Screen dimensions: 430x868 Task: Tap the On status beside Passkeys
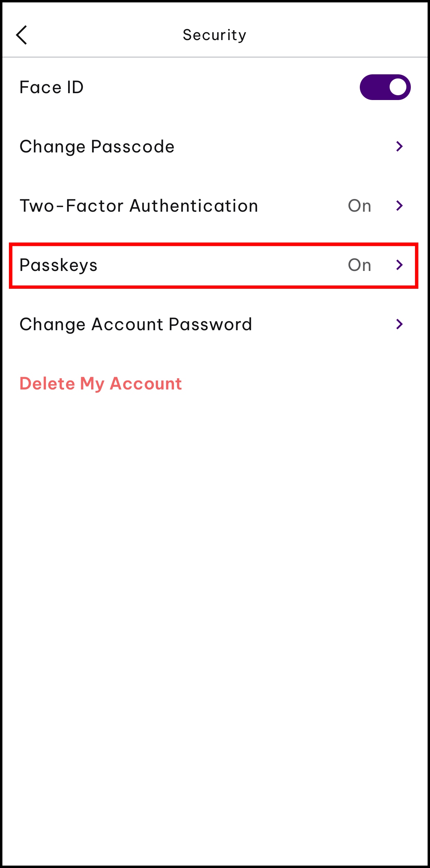[359, 265]
